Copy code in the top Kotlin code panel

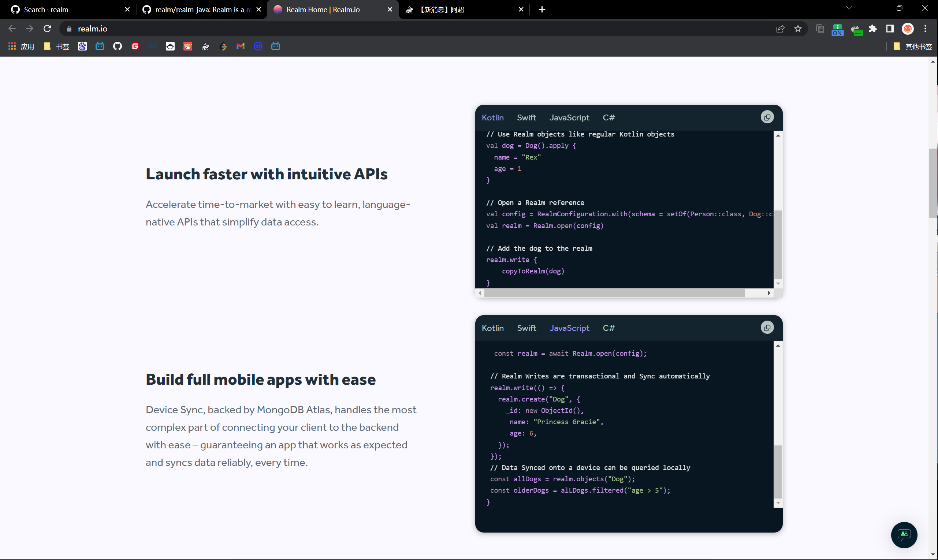pos(767,117)
